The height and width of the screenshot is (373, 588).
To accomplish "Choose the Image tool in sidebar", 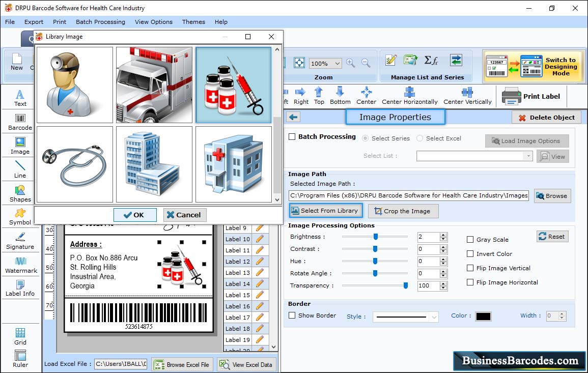I will point(20,146).
